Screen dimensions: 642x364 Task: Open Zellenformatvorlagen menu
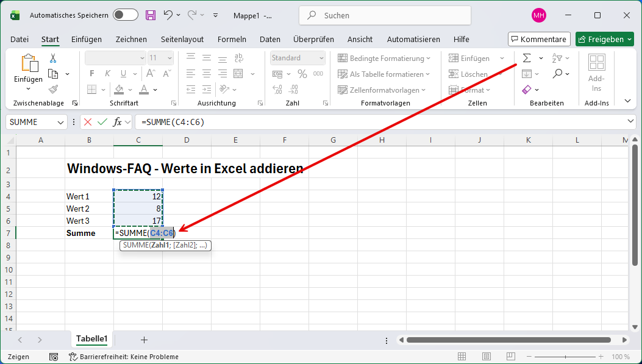click(x=382, y=90)
